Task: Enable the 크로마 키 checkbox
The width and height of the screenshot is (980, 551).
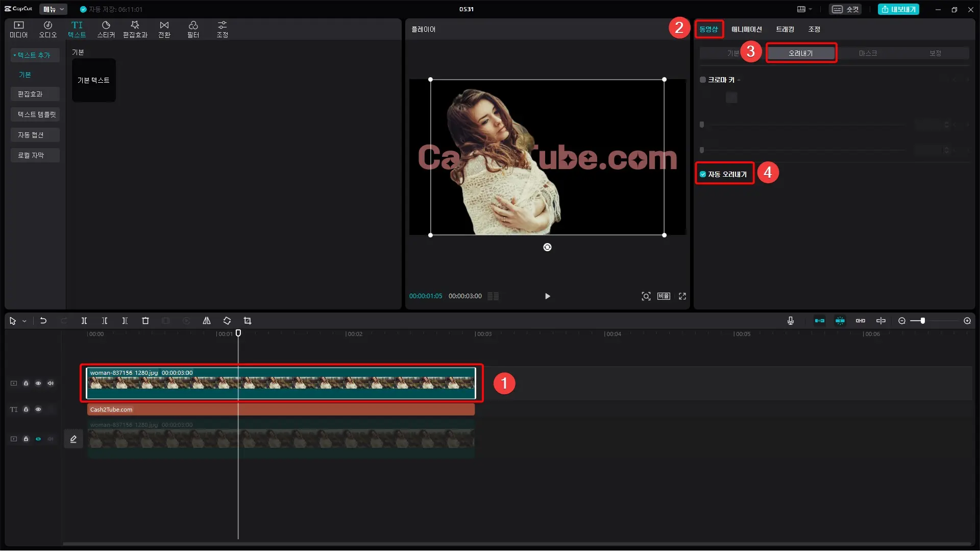Action: (x=703, y=80)
